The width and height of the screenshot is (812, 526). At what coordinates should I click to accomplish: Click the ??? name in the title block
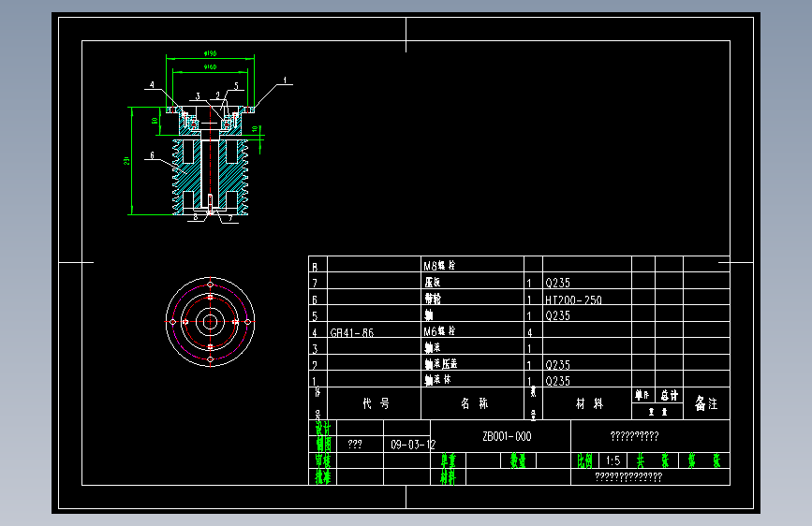click(355, 445)
